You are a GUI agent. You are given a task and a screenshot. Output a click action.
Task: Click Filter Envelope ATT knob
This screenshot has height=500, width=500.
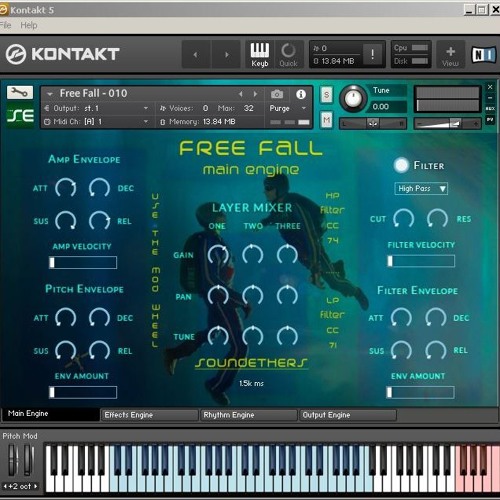pyautogui.click(x=401, y=318)
